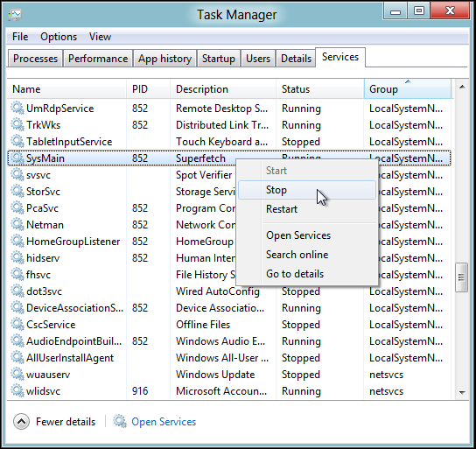Image resolution: width=476 pixels, height=449 pixels.
Task: Click Remote Desktop S... description
Action: [221, 109]
